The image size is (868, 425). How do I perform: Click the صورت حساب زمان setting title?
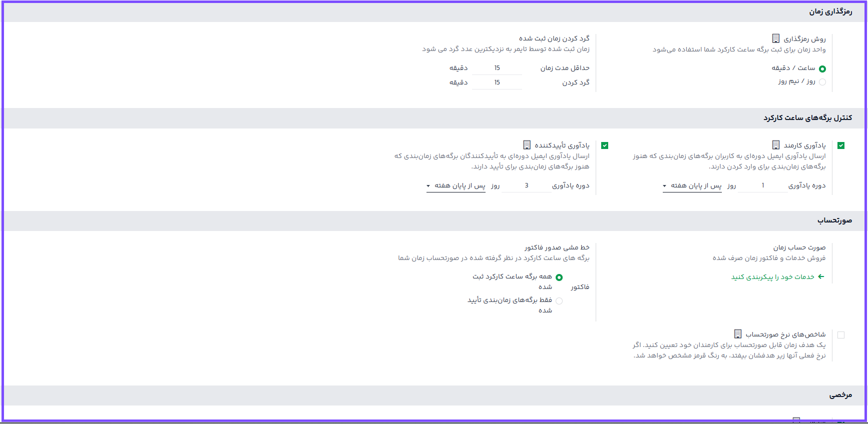tap(799, 247)
